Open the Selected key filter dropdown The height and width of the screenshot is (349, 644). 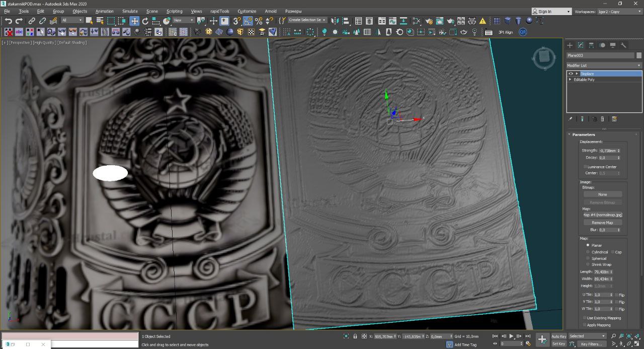(588, 336)
